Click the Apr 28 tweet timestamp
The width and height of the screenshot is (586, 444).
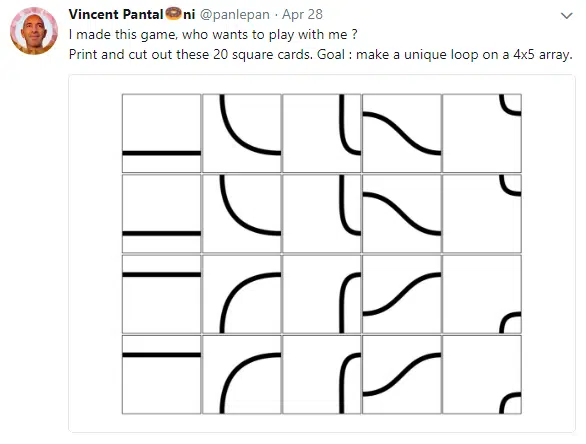pyautogui.click(x=302, y=14)
